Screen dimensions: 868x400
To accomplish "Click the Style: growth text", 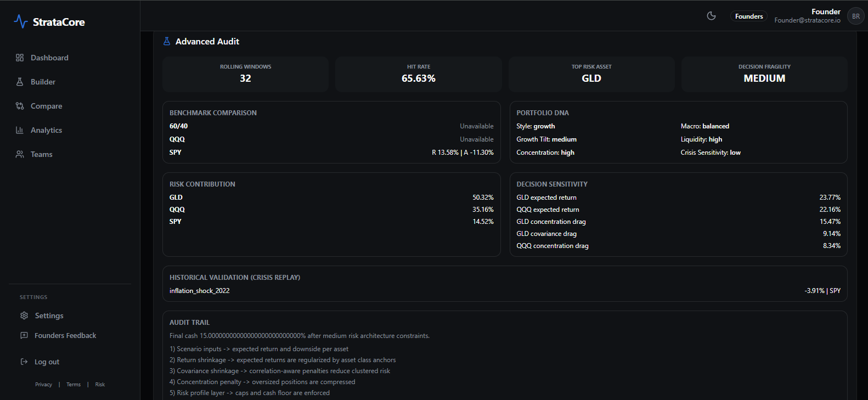I will coord(536,126).
